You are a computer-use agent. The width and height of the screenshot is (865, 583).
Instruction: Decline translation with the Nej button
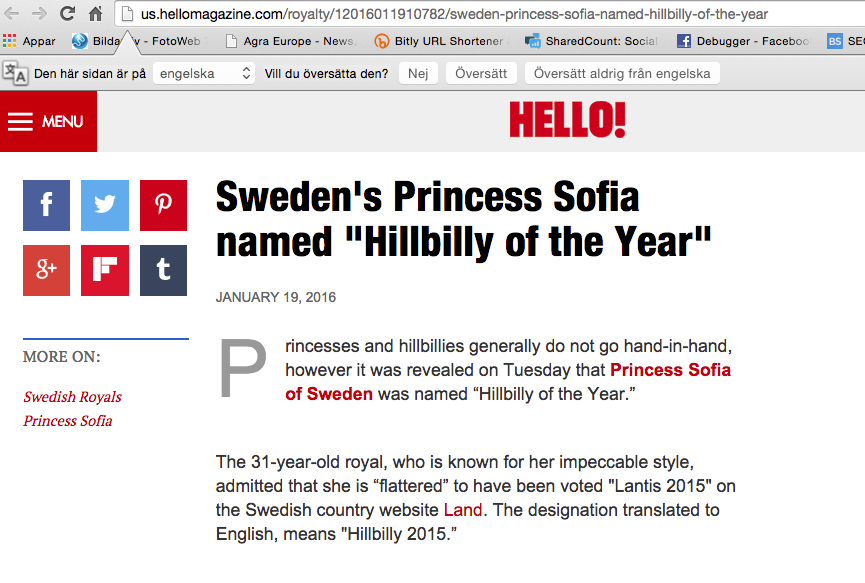(x=418, y=73)
